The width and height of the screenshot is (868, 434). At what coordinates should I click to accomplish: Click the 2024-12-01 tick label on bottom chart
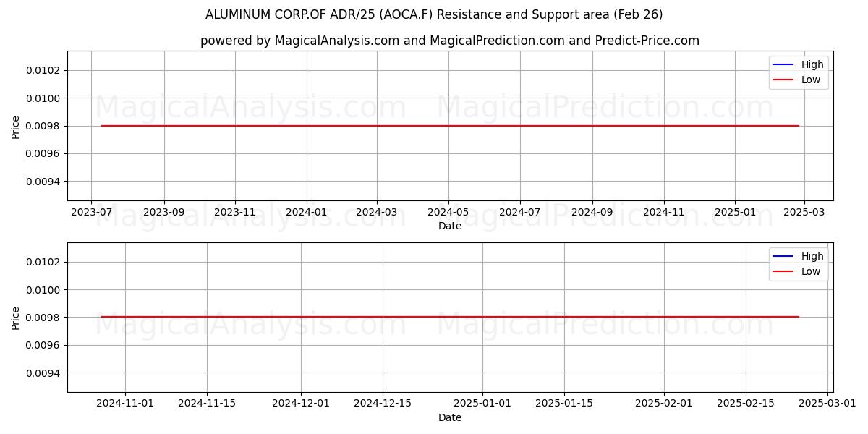click(301, 404)
